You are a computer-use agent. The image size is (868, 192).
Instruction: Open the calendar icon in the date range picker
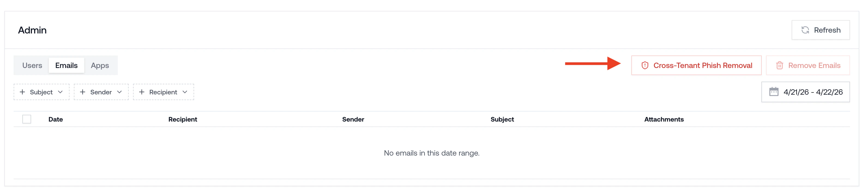(x=774, y=91)
